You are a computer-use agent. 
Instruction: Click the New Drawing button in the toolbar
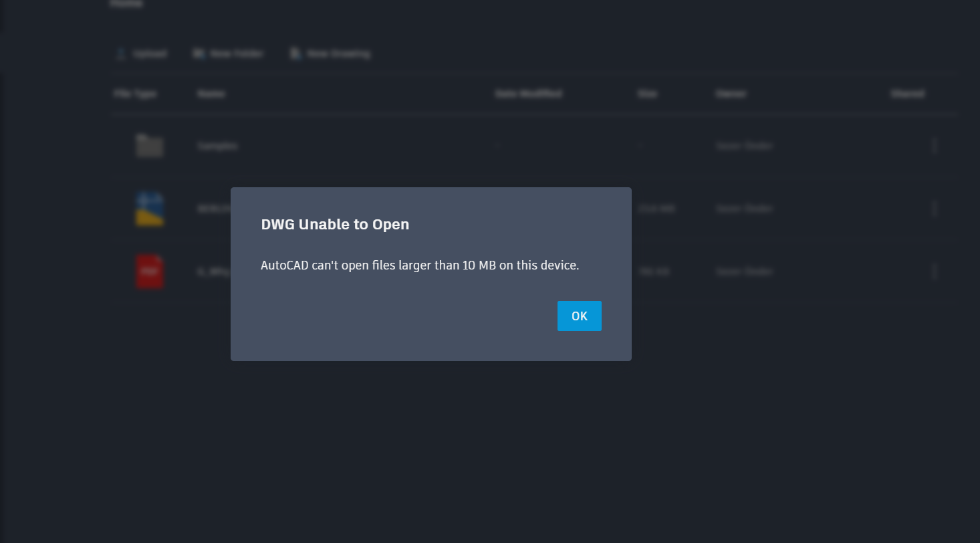(x=330, y=53)
